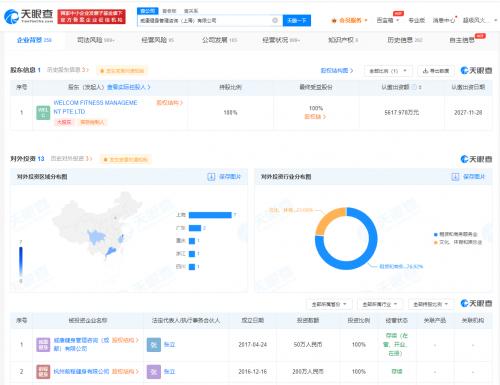The width and height of the screenshot is (500, 385).
Task: Click the 导出数据 export button
Action: 436,71
